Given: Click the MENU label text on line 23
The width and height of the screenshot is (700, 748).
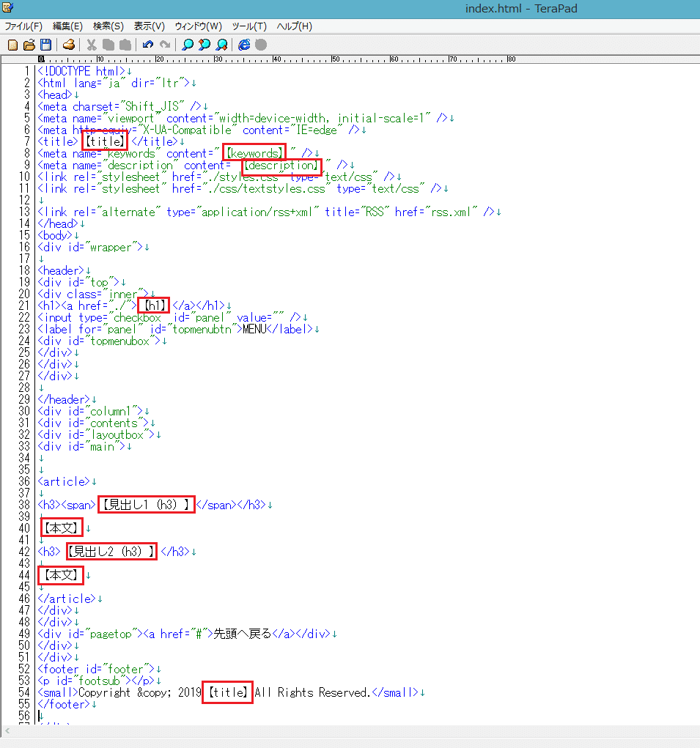Looking at the screenshot, I should pyautogui.click(x=254, y=329).
